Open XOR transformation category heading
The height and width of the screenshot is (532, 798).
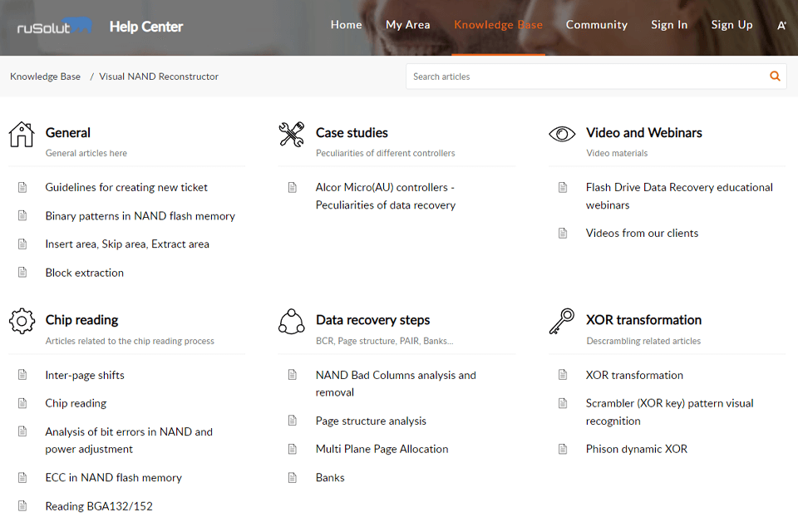click(x=643, y=320)
